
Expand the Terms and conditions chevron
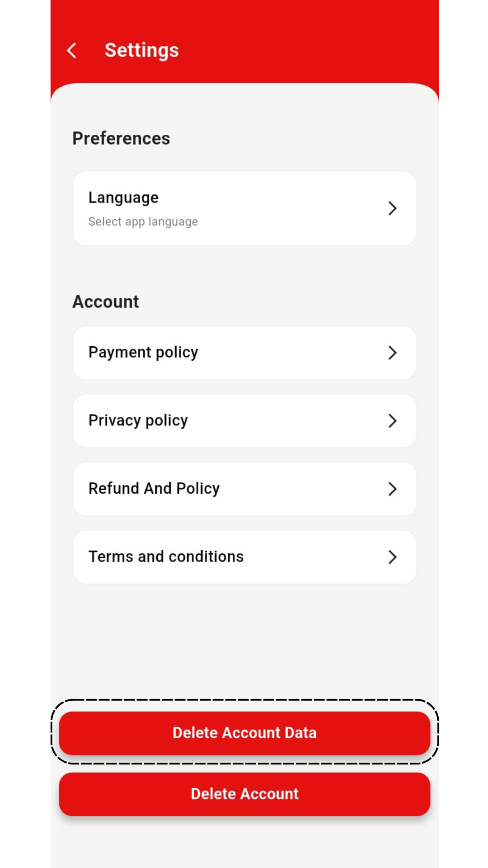pos(392,557)
